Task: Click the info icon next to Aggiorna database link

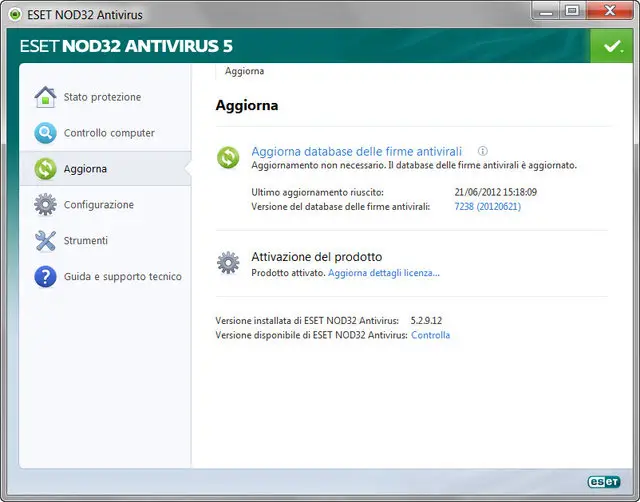Action: (x=482, y=151)
